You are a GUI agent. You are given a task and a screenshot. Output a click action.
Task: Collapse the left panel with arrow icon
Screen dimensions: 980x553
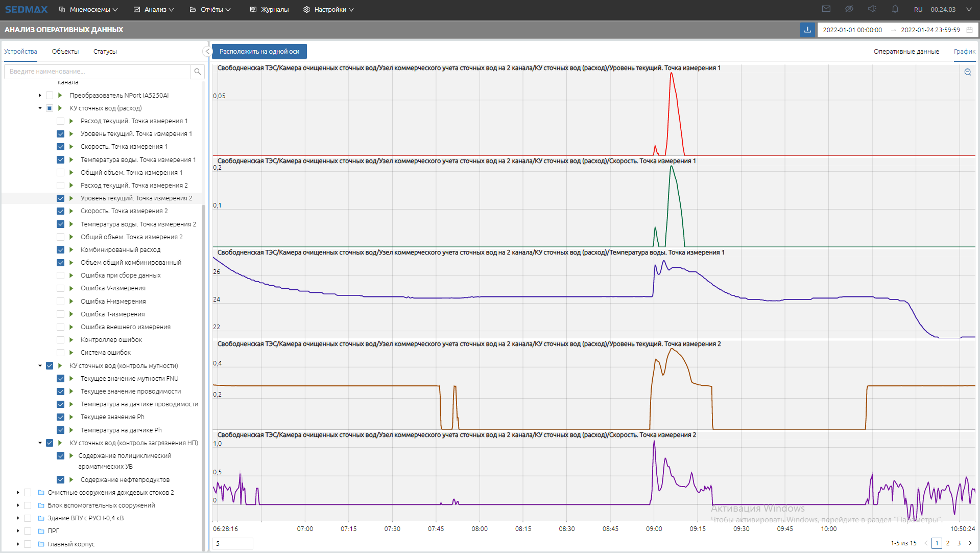coord(207,52)
